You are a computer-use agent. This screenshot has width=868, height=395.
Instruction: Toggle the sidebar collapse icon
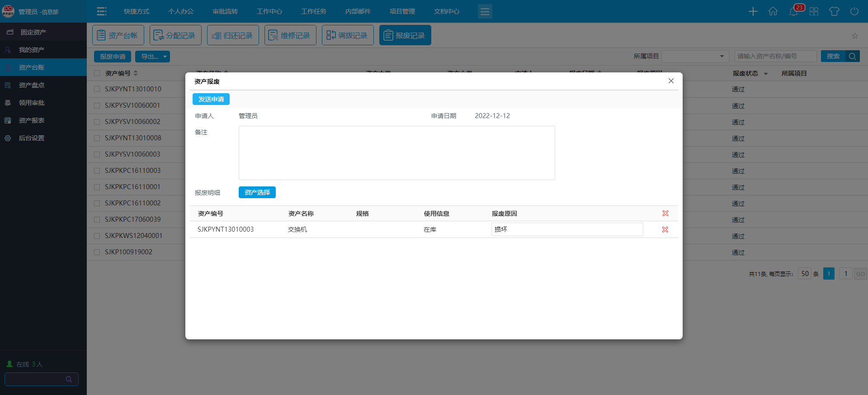[102, 11]
